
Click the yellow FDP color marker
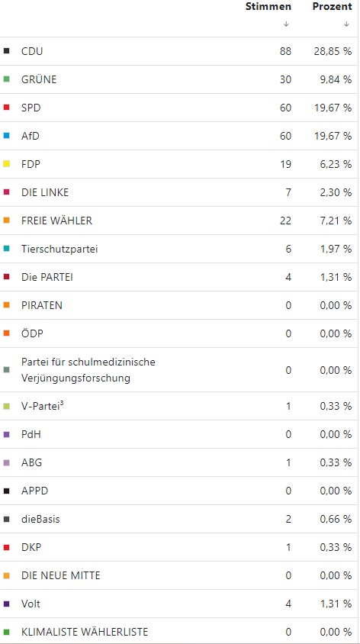tap(6, 164)
